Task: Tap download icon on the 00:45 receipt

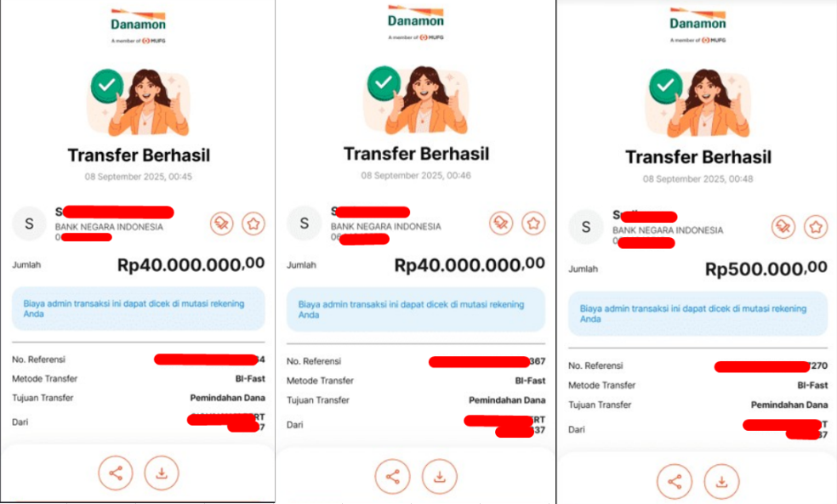Action: pos(162,473)
